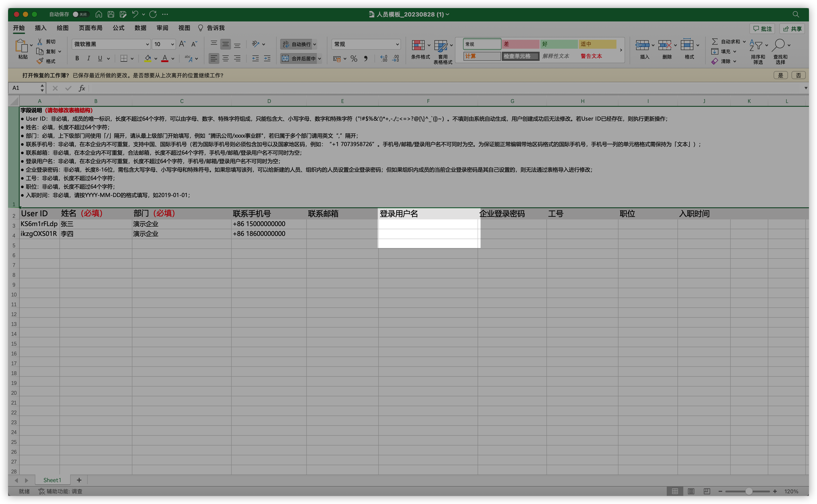817x504 pixels.
Task: Click the Cut scissors icon
Action: tap(40, 42)
